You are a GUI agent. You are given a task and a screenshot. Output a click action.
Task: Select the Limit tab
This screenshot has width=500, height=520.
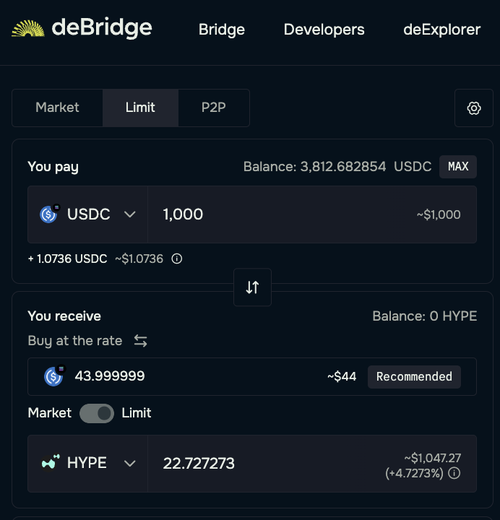pos(140,108)
